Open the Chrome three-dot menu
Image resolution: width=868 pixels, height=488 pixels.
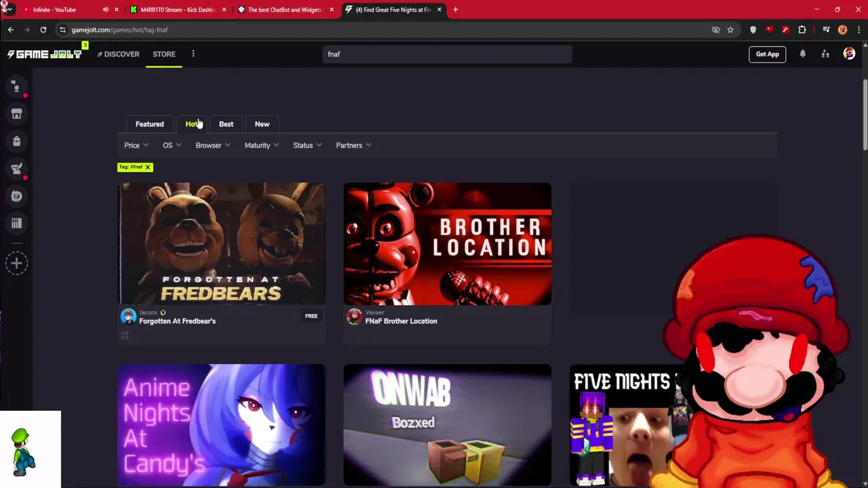(859, 30)
